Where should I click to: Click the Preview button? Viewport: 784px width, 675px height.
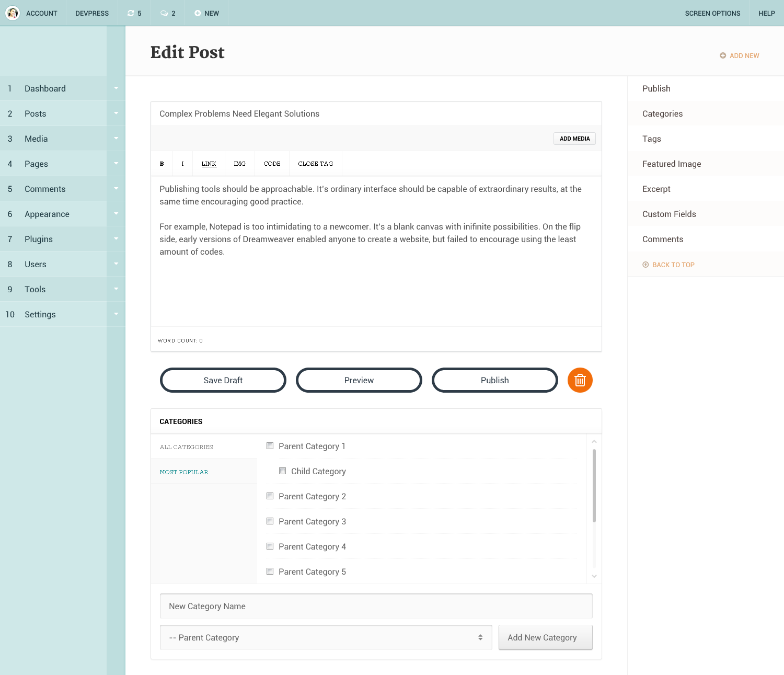point(359,380)
